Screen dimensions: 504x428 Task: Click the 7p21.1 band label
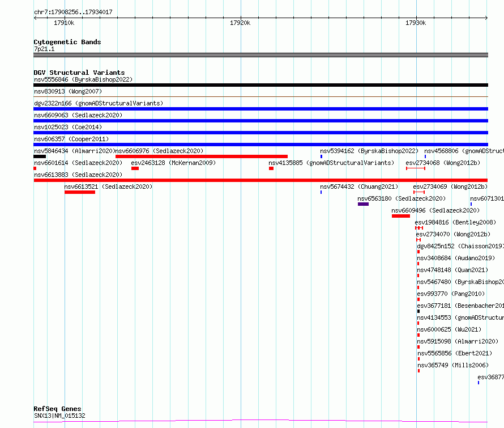44,49
